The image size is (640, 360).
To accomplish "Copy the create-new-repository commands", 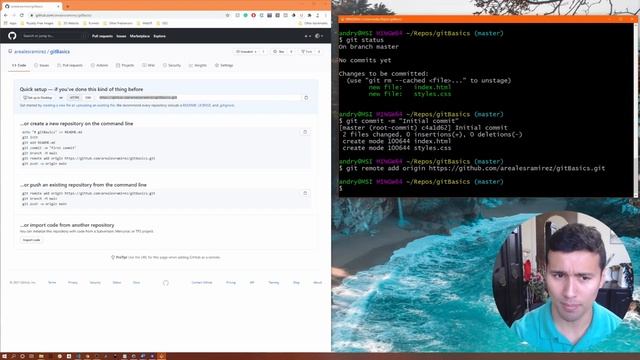I will point(305,132).
